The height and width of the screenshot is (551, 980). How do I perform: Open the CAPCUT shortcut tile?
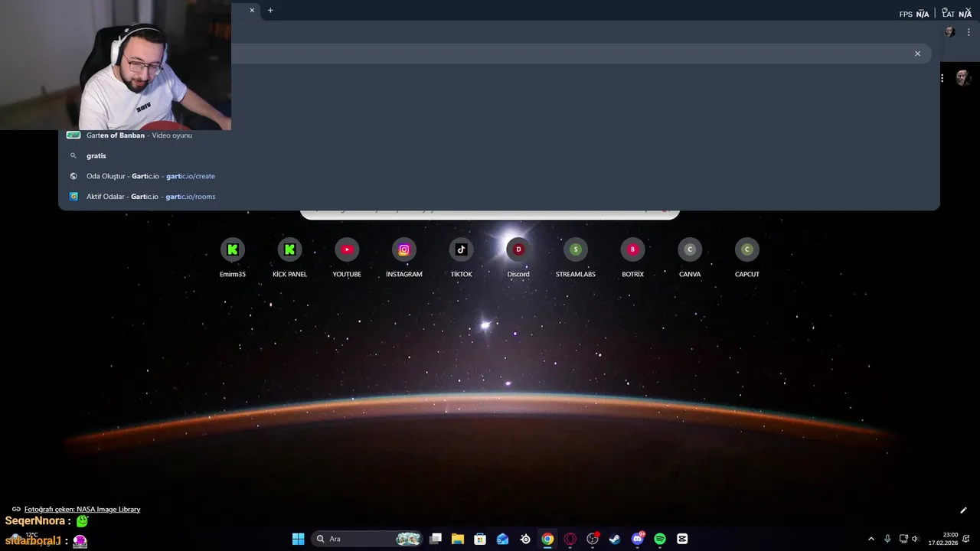(x=747, y=258)
